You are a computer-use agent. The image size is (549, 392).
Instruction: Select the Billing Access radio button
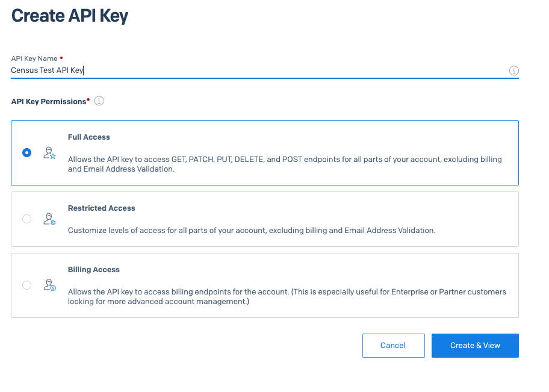[26, 285]
